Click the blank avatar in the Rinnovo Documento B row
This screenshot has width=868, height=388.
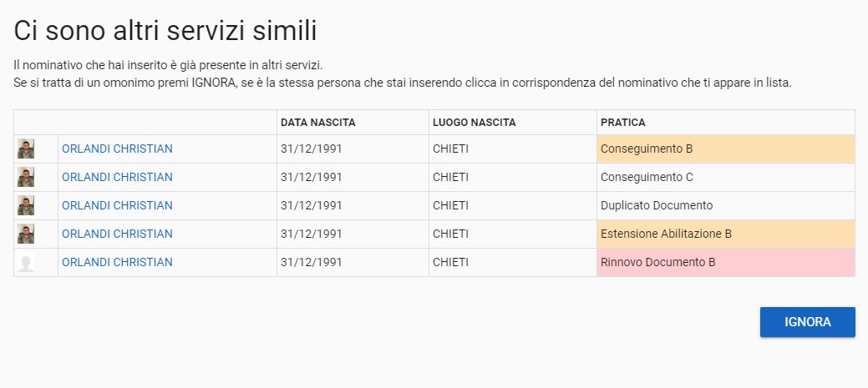click(x=26, y=263)
